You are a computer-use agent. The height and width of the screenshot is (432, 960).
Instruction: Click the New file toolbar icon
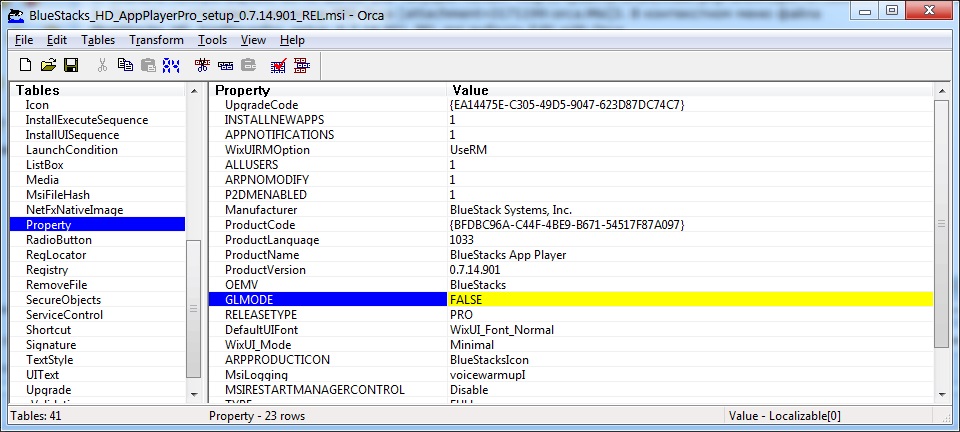coord(26,65)
